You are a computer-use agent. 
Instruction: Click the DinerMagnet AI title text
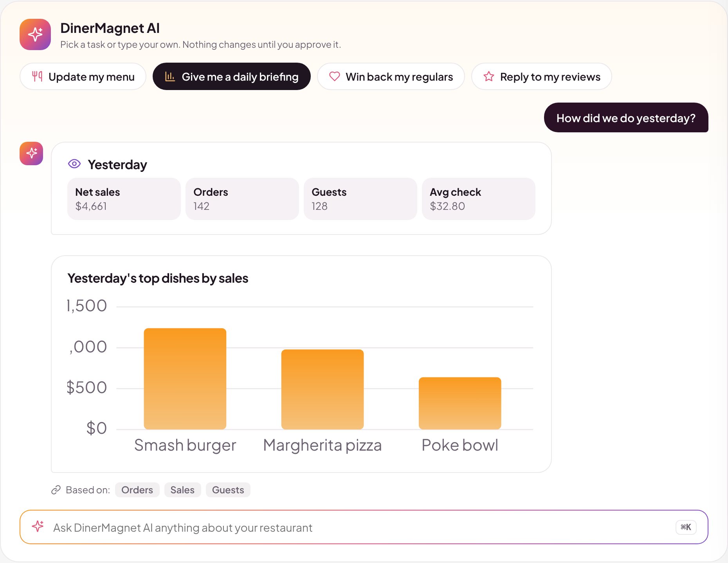(x=110, y=28)
